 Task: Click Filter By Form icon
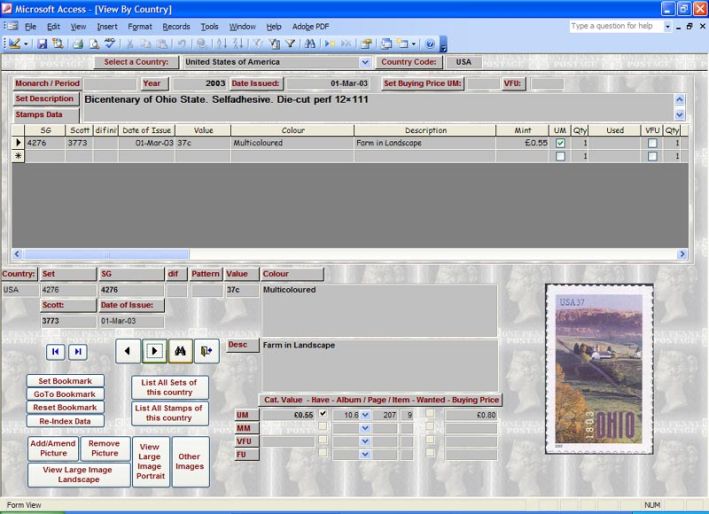tap(274, 44)
